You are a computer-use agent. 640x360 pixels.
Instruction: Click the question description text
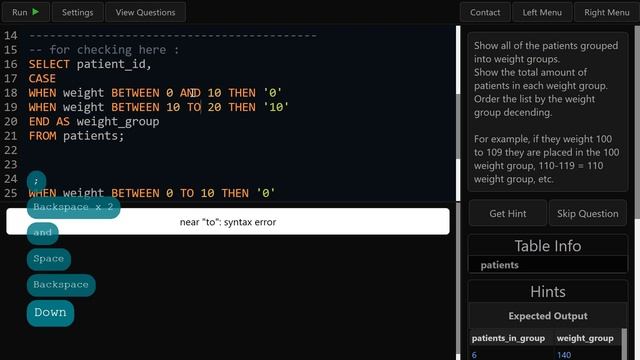pyautogui.click(x=547, y=112)
